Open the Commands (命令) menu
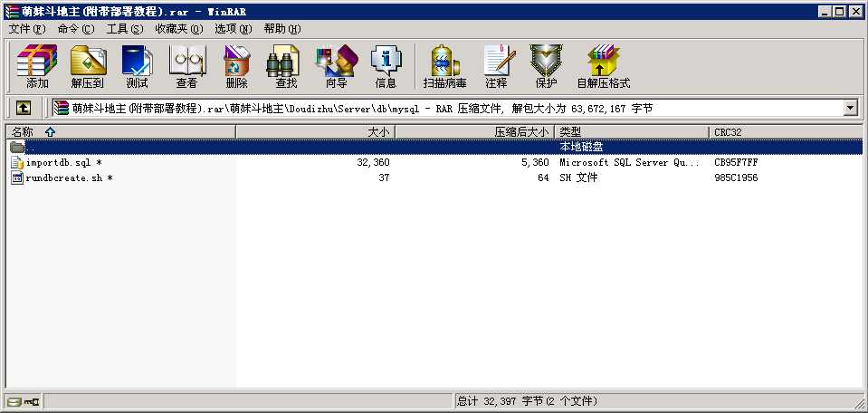 click(76, 29)
